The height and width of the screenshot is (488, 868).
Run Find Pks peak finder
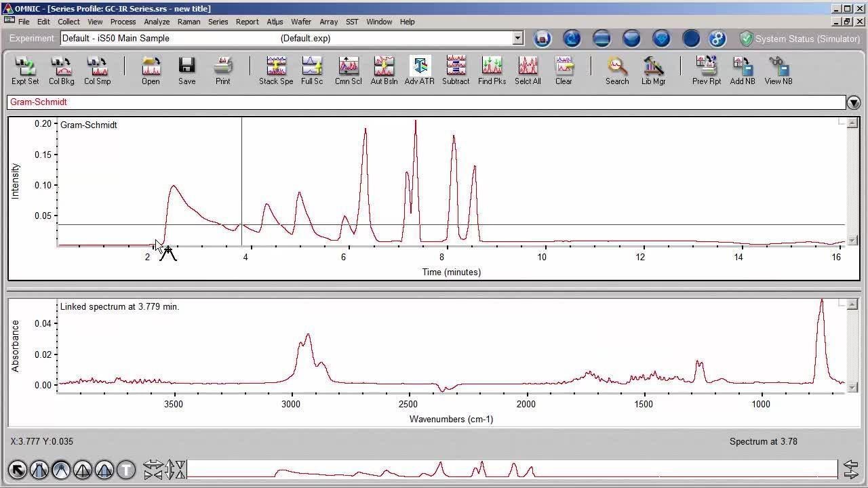coord(492,70)
